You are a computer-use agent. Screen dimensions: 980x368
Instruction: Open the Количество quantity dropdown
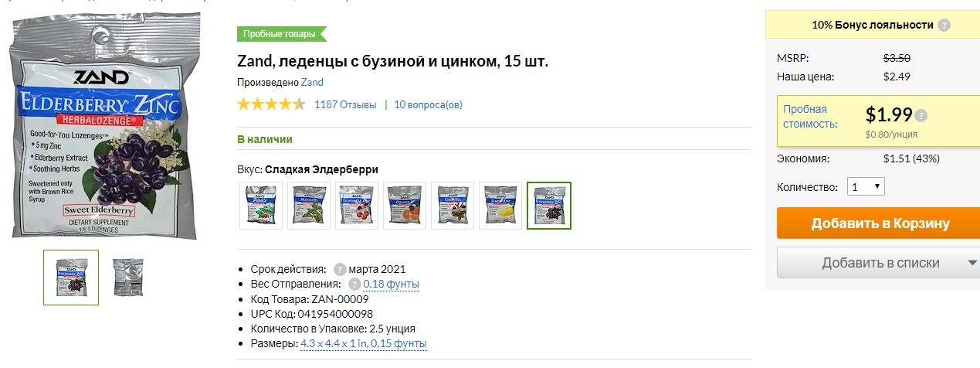(x=866, y=186)
